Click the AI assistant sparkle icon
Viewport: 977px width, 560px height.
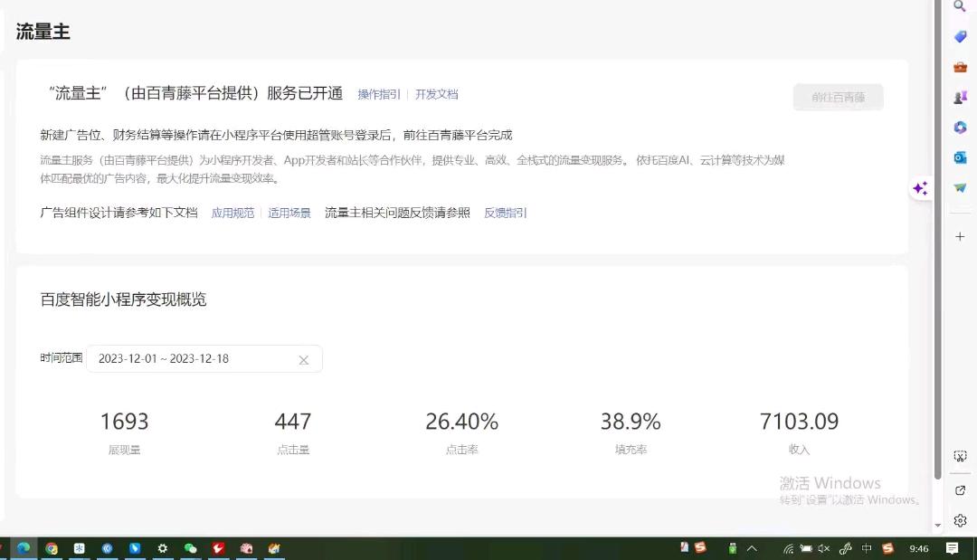[x=920, y=188]
